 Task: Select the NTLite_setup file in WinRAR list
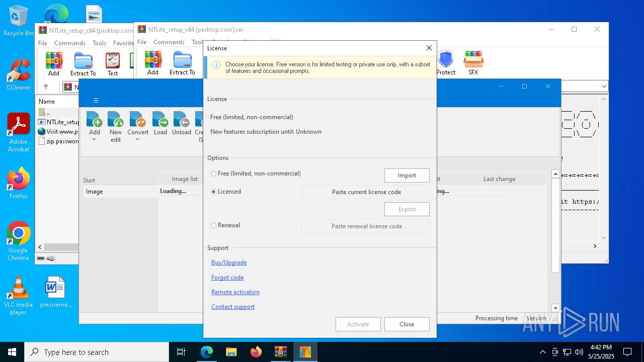[58, 122]
